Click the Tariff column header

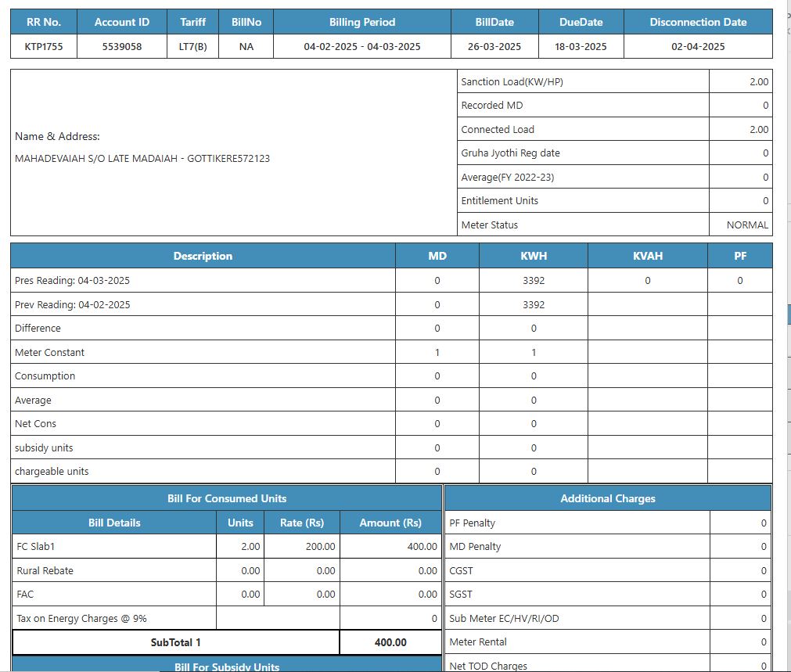click(192, 22)
